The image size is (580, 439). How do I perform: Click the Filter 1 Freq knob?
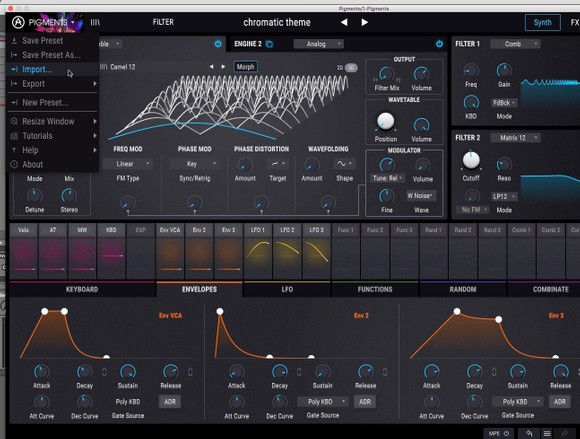click(x=471, y=70)
